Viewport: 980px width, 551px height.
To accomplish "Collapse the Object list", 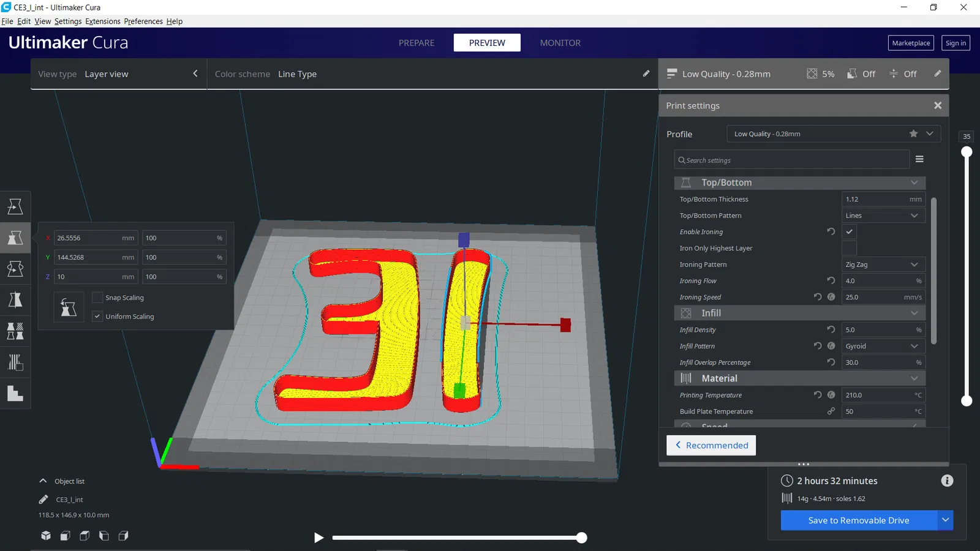I will click(x=43, y=481).
